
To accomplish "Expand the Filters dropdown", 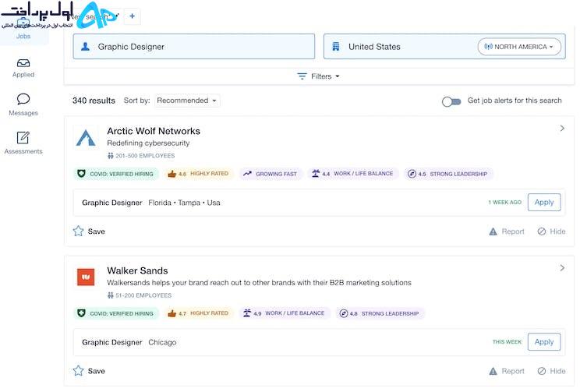I will coord(319,76).
